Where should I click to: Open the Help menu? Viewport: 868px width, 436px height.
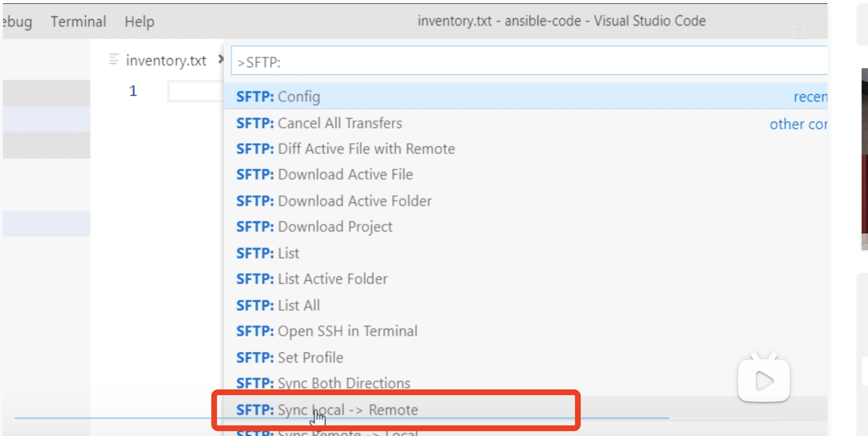pos(139,22)
